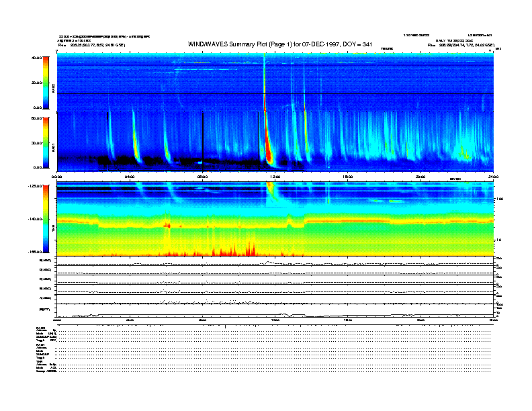Screen dimensions: 532x411
Task: Select the -140.00 label on TNR scale
Action: (x=35, y=219)
